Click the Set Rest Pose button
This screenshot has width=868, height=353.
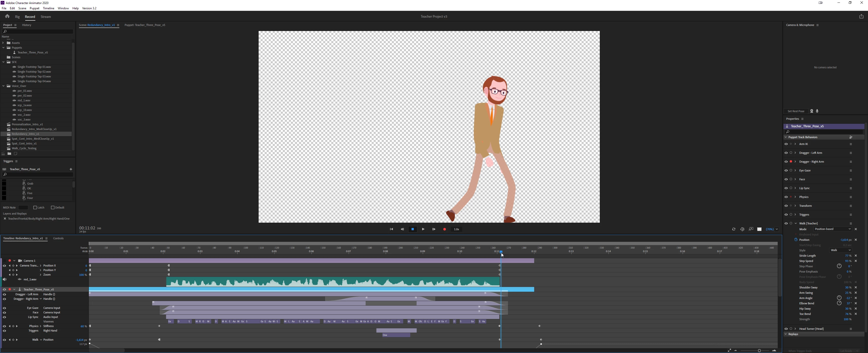(796, 111)
